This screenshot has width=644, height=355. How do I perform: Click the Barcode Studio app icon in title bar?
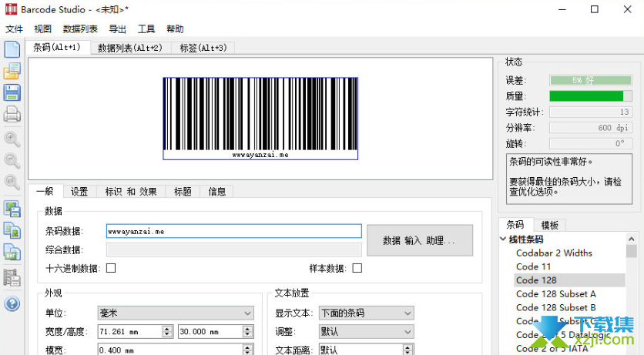point(11,9)
